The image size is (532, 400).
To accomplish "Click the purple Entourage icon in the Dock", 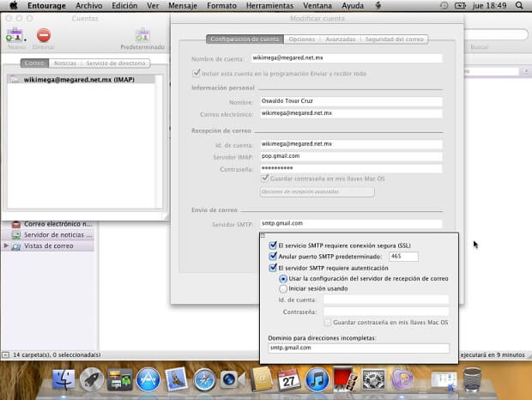I will point(402,379).
